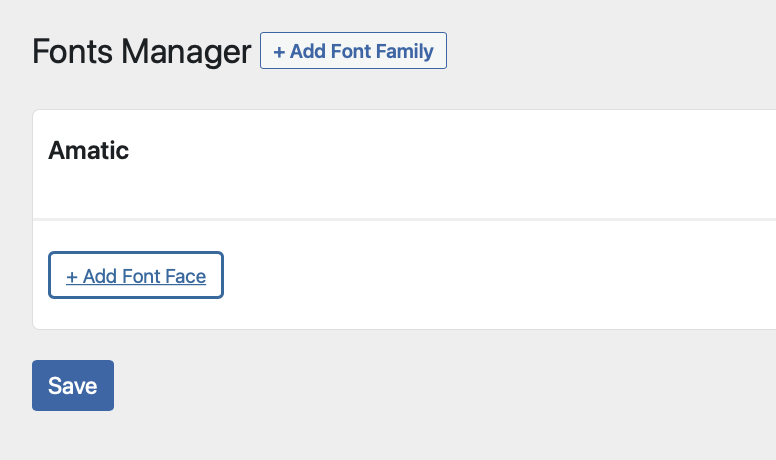This screenshot has height=460, width=776.
Task: Click the + Add Font Family button
Action: pos(353,51)
